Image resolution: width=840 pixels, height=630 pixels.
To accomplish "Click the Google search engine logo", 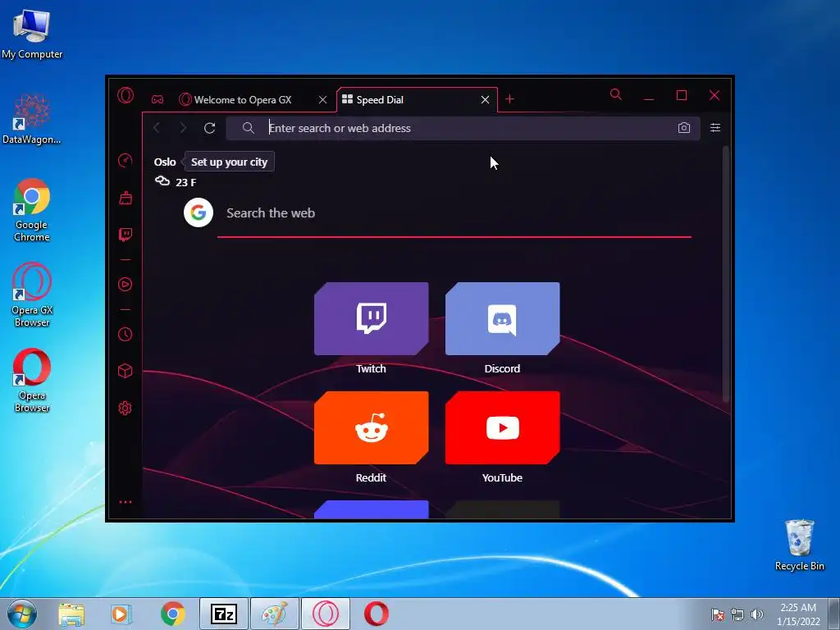I will (x=199, y=212).
